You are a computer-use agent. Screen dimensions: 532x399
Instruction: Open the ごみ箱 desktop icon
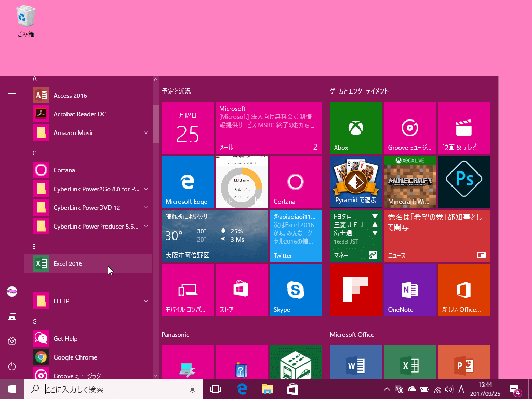point(26,20)
